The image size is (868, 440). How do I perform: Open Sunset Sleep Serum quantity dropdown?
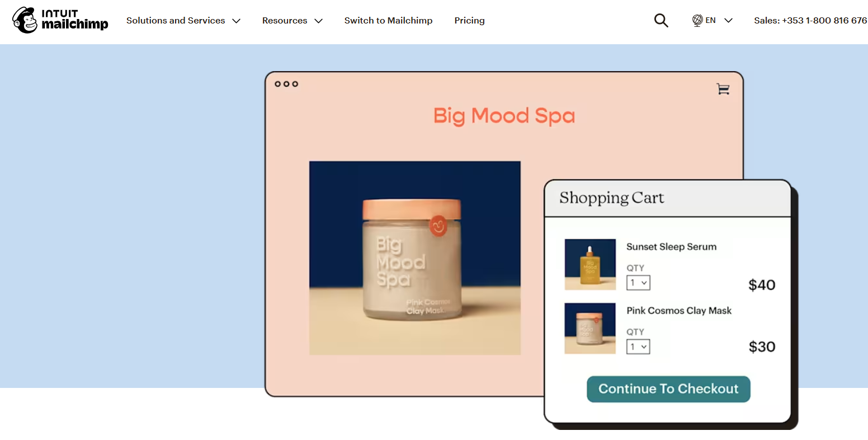[x=638, y=283]
